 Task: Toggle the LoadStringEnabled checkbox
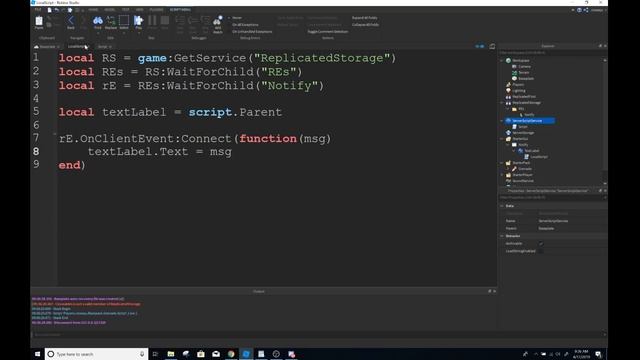541,251
